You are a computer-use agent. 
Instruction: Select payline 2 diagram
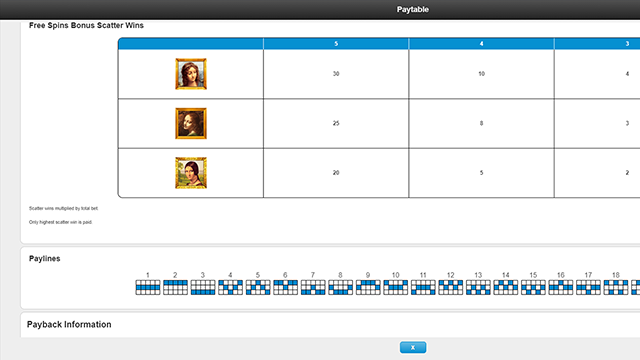pos(175,287)
